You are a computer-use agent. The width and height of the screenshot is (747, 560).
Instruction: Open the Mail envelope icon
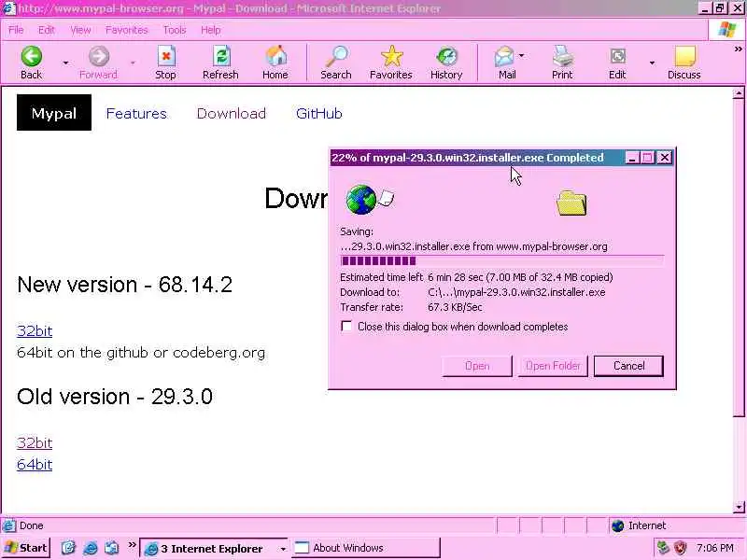tap(504, 56)
